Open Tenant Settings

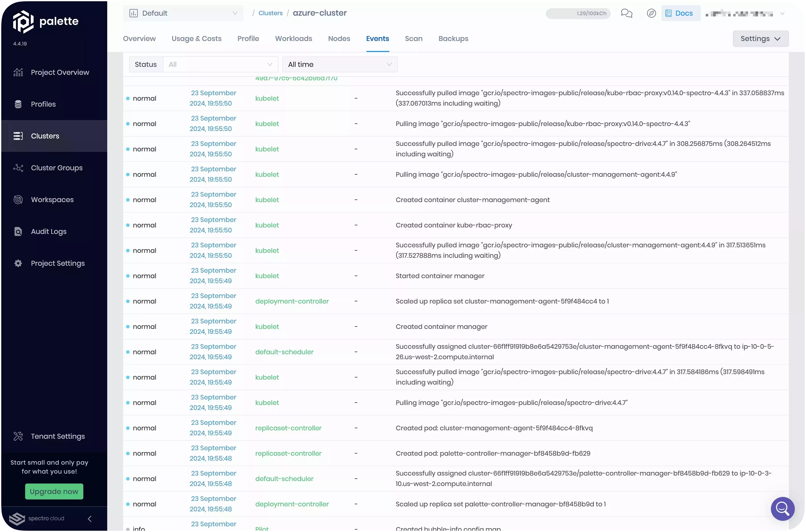pos(58,436)
